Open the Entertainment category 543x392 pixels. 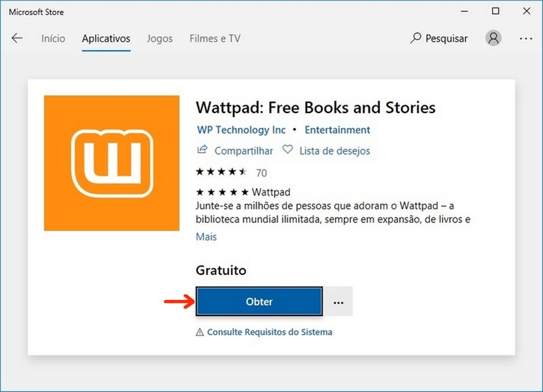(x=337, y=130)
